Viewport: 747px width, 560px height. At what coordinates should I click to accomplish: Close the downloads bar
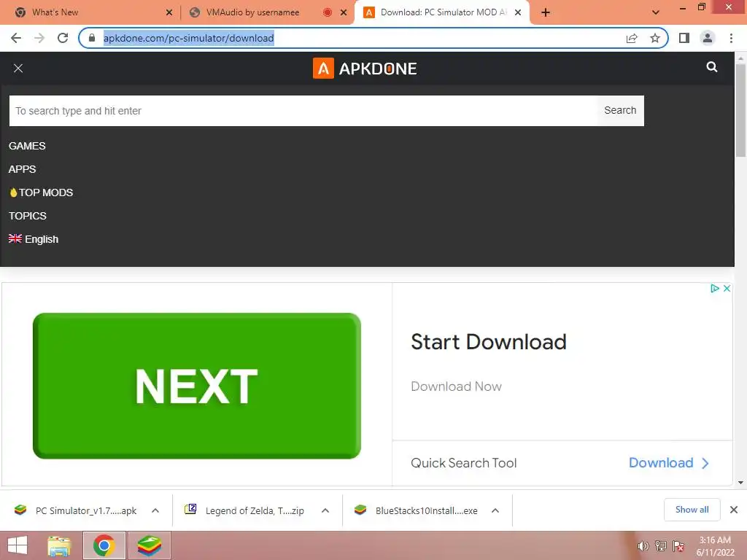[734, 510]
